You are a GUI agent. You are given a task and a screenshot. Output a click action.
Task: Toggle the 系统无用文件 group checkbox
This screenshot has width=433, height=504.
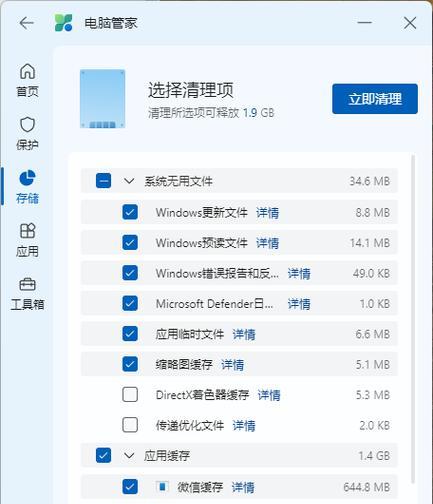103,181
